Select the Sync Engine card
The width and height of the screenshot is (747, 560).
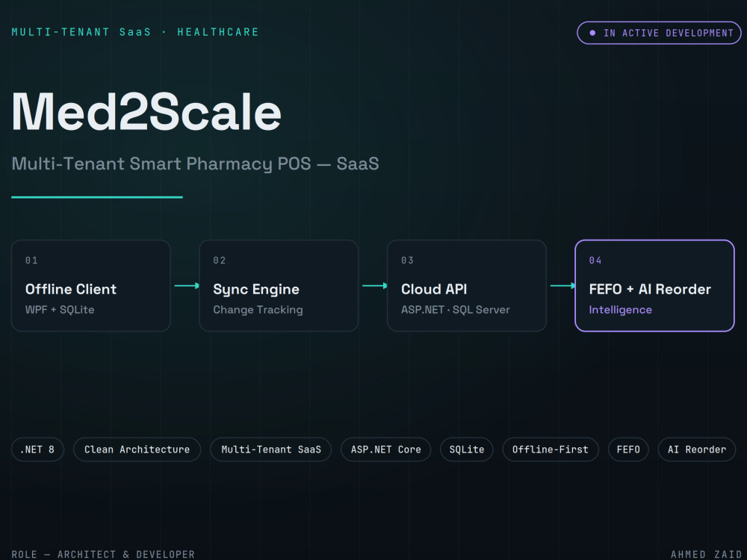click(279, 286)
